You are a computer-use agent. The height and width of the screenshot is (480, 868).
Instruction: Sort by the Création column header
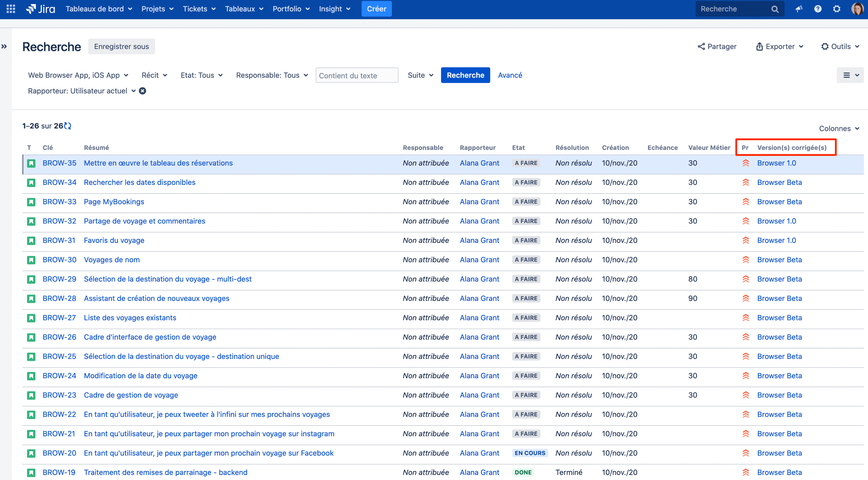point(615,148)
